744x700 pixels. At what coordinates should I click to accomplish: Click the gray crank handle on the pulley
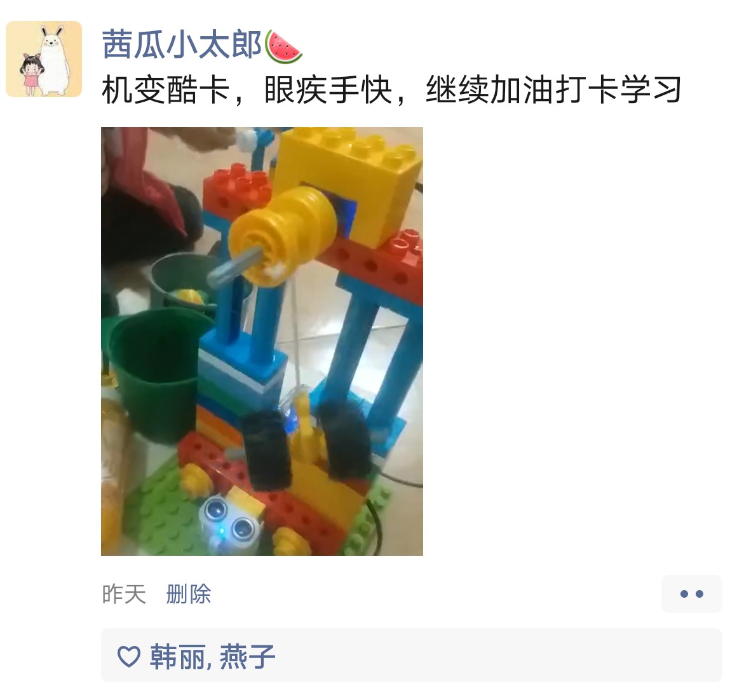click(x=234, y=266)
